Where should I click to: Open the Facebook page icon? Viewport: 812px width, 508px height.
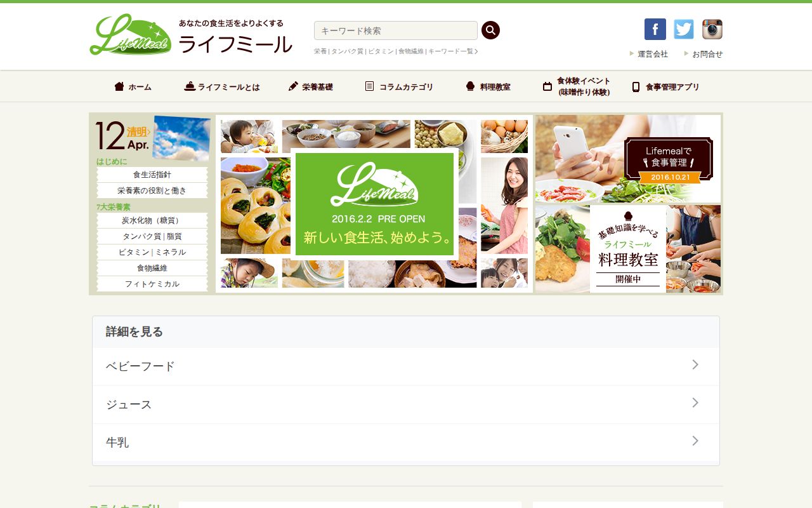(x=655, y=29)
